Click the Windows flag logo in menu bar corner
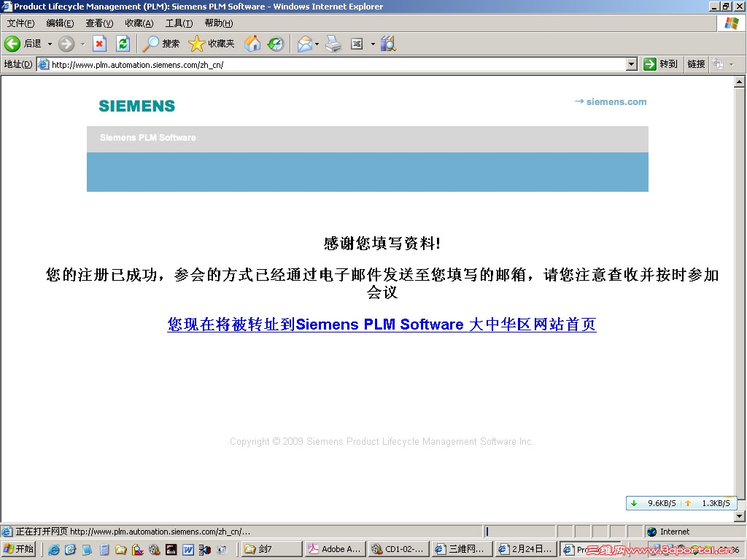Screen dimensions: 747x560 coord(731,23)
